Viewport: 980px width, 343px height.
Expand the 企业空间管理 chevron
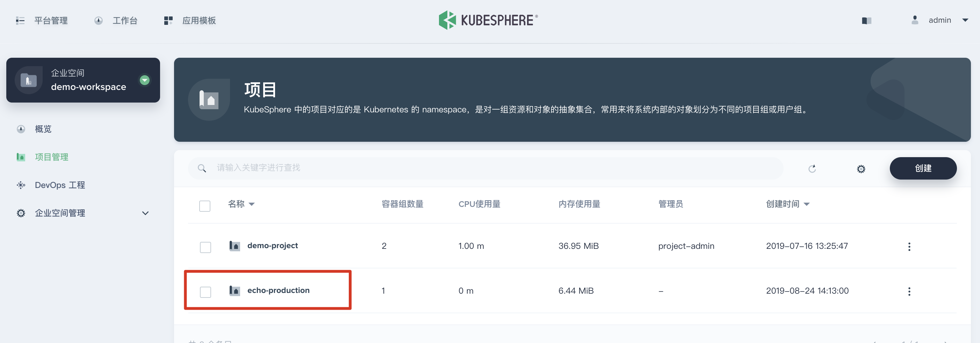pyautogui.click(x=145, y=213)
